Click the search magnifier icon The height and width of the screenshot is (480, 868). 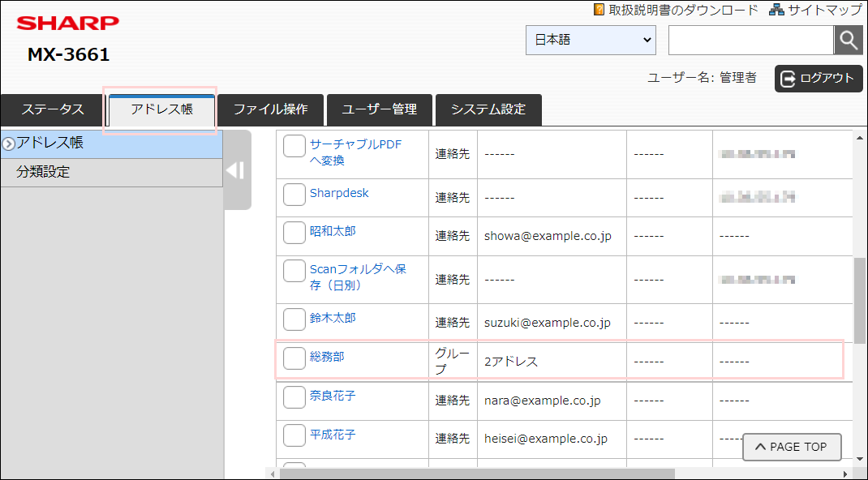pyautogui.click(x=848, y=41)
